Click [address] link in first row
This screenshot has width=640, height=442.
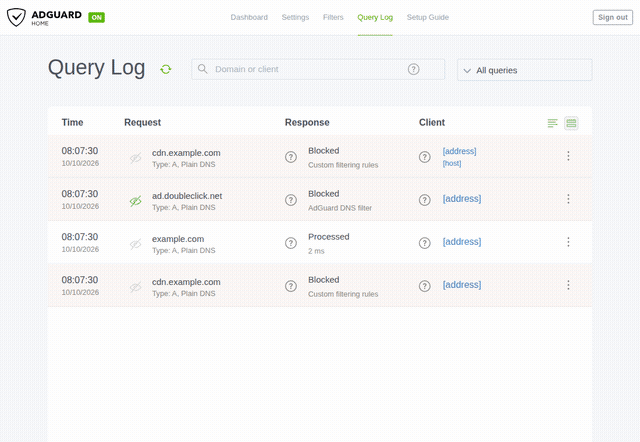pyautogui.click(x=460, y=151)
